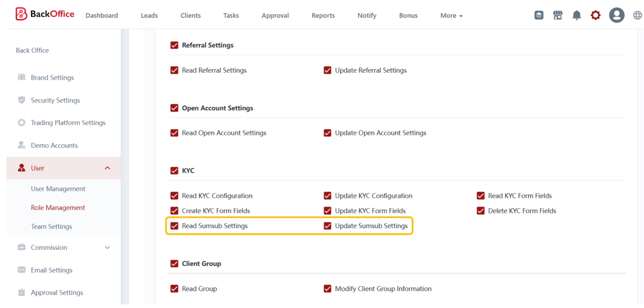Expand the Commission sidebar section
The height and width of the screenshot is (308, 644).
[107, 247]
